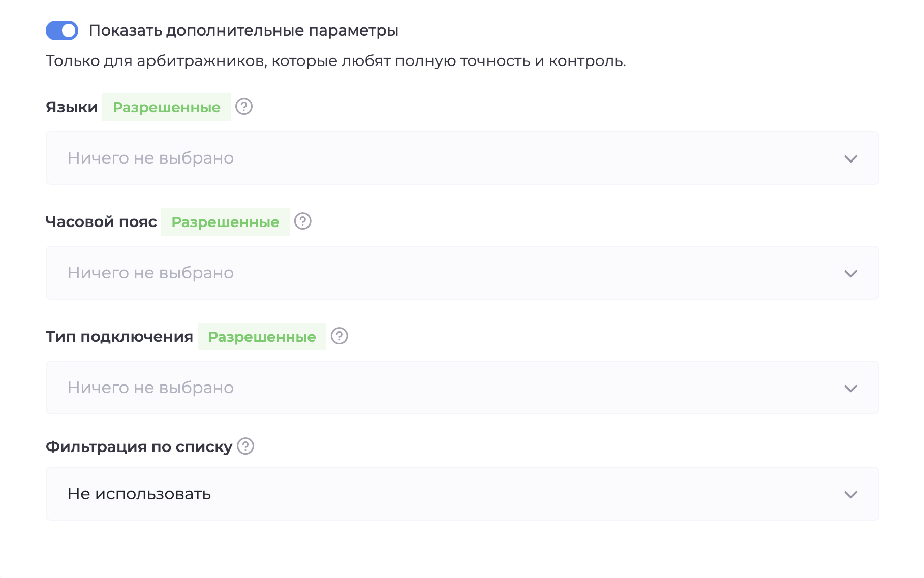Open help tooltip for Тип подключения
The image size is (924, 578).
click(x=339, y=336)
